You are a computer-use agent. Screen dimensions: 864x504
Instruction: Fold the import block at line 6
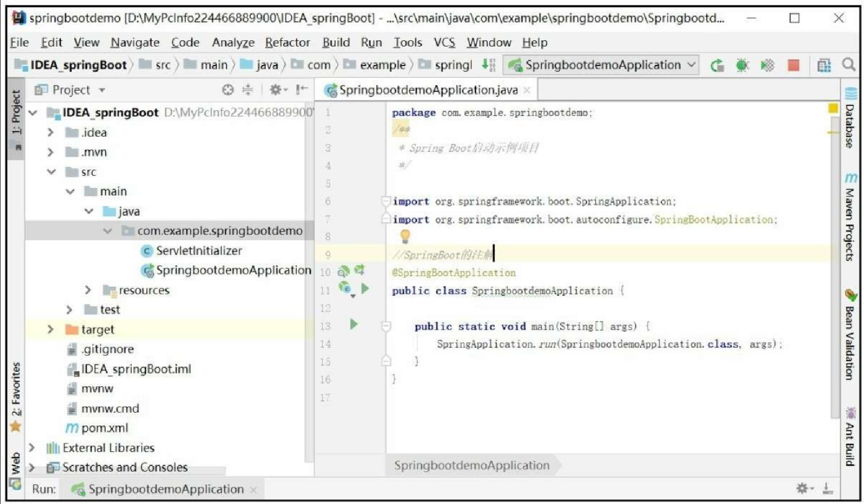click(x=385, y=201)
